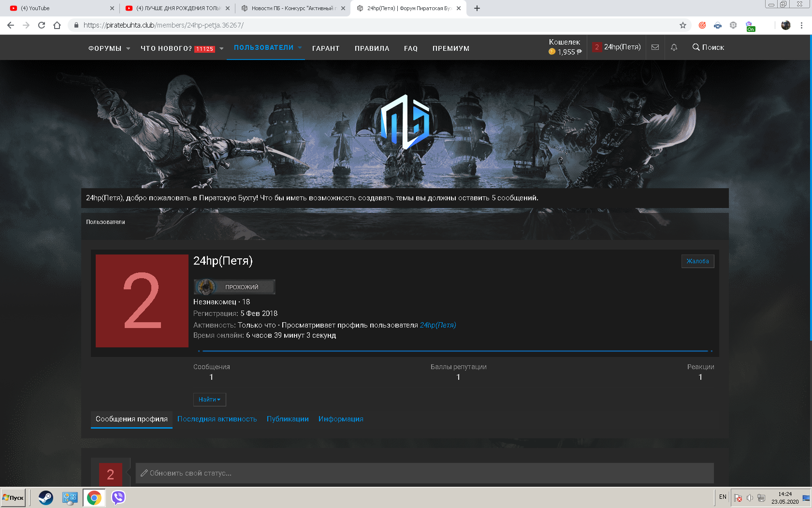Expand the ФОРУМЫ dropdown arrow
812x508 pixels.
click(128, 48)
